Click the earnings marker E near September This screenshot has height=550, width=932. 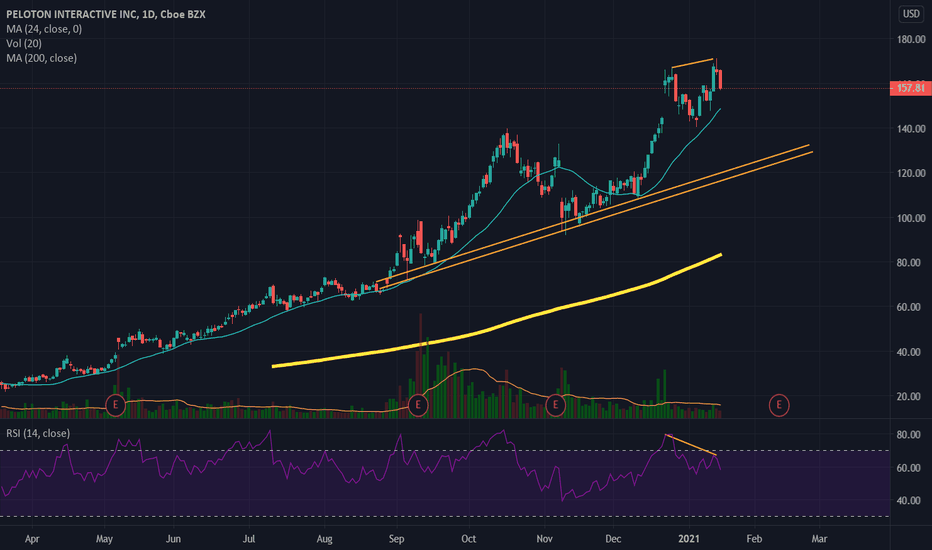pyautogui.click(x=418, y=406)
